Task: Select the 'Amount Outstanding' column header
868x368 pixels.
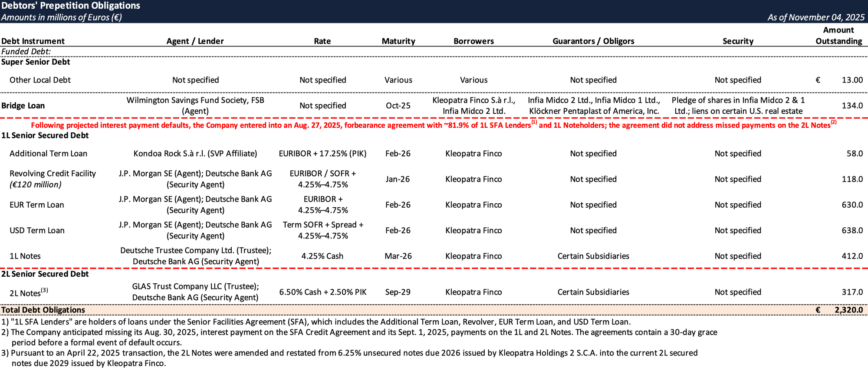Action: [x=838, y=36]
